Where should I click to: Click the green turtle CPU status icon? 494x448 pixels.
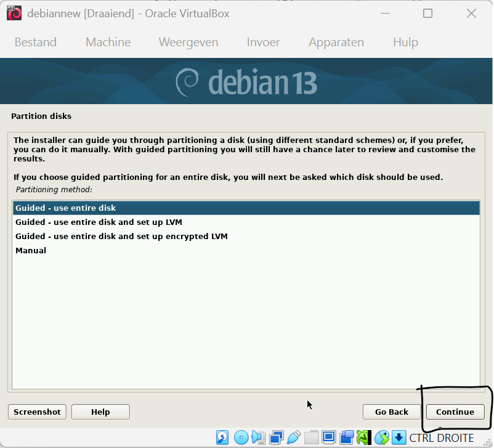point(364,438)
